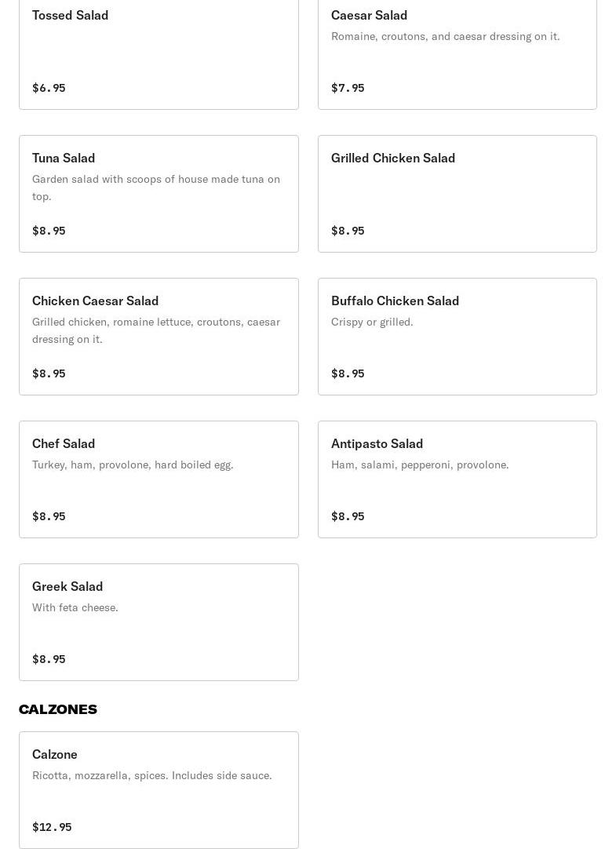
Task: Click the CALZONES section heading
Action: 58,709
